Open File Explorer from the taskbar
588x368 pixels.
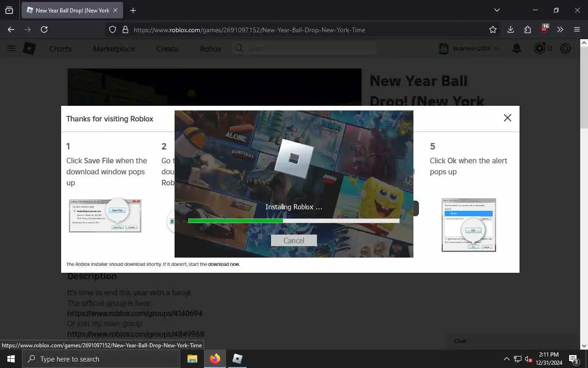192,359
